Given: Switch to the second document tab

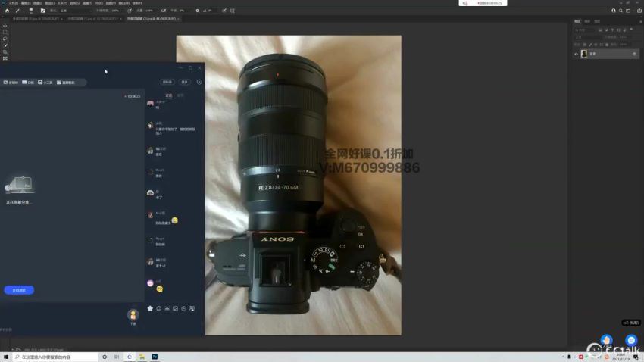Looking at the screenshot, I should click(x=94, y=19).
